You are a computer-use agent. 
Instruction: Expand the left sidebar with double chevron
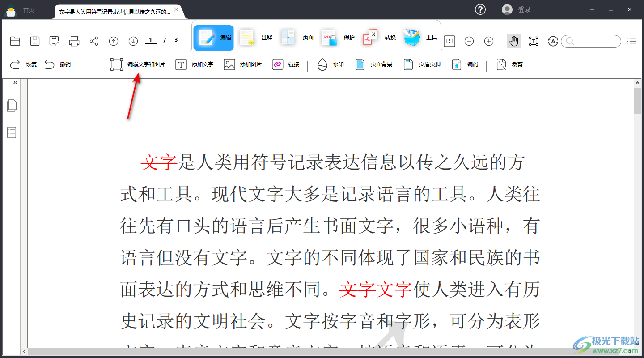15,82
